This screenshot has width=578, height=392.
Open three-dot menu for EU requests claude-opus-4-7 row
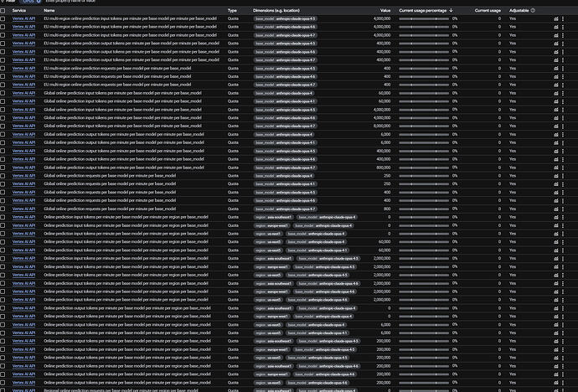pos(563,85)
